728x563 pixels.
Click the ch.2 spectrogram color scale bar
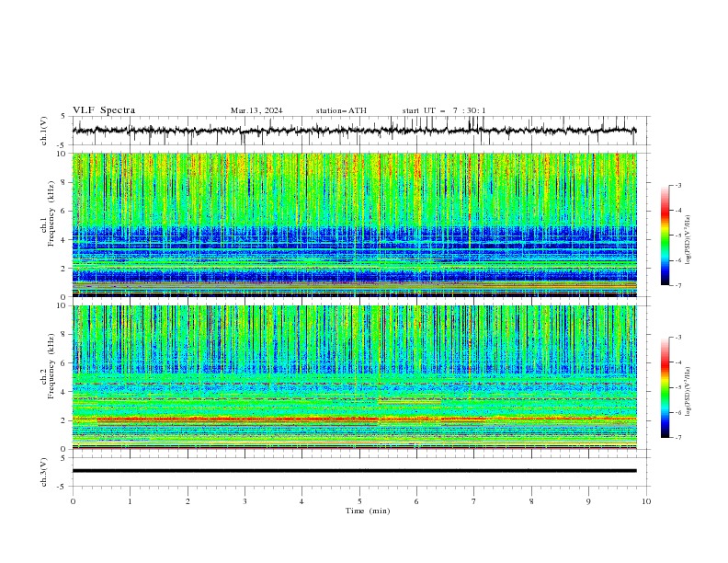tap(665, 387)
